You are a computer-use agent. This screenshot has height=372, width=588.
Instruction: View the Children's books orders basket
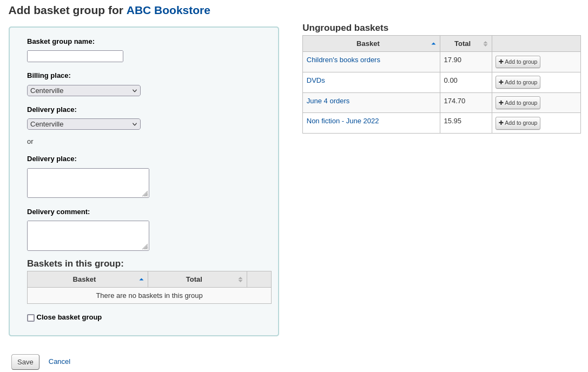(x=343, y=59)
